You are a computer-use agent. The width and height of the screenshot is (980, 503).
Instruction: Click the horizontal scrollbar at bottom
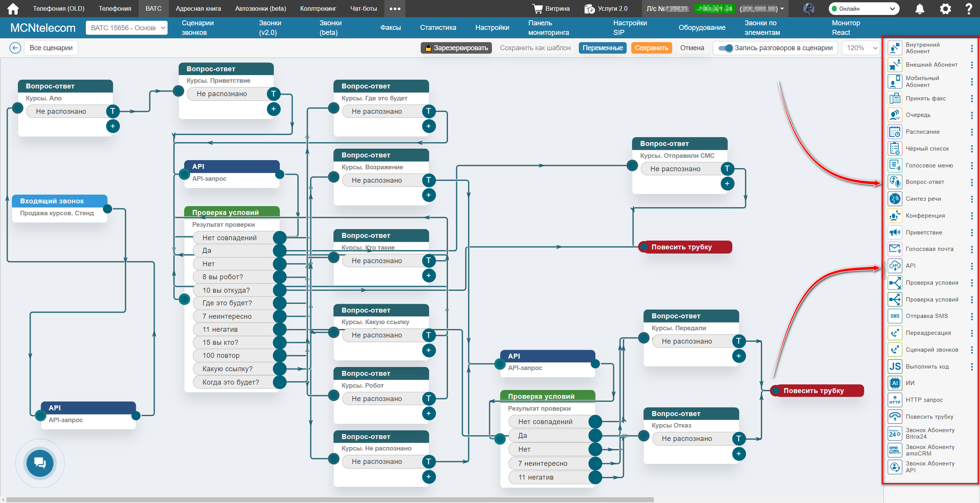click(329, 500)
